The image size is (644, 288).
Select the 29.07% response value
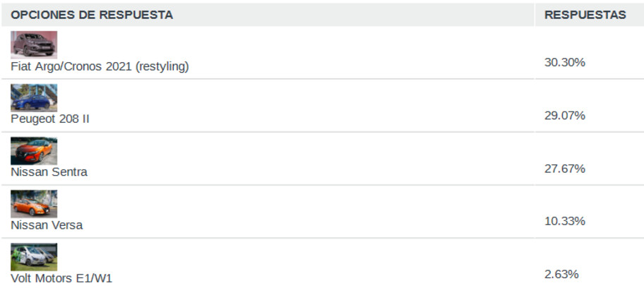pyautogui.click(x=564, y=115)
